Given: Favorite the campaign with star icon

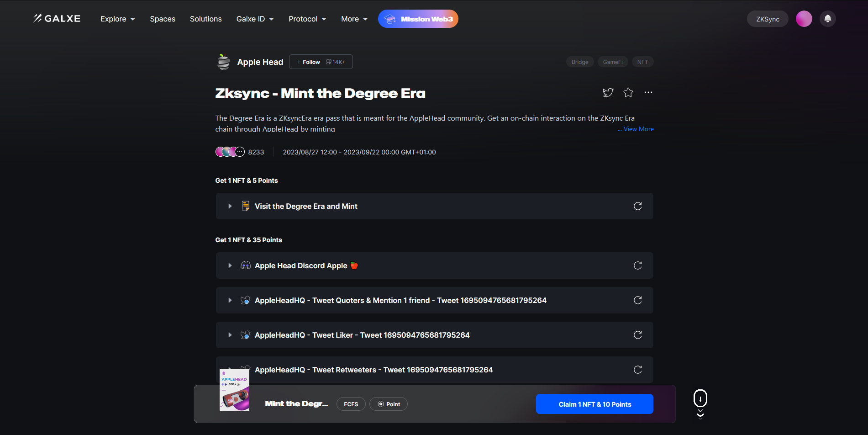Looking at the screenshot, I should [x=628, y=93].
